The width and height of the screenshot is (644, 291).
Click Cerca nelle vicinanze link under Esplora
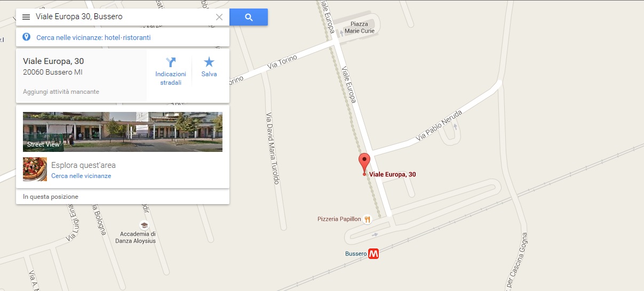click(81, 176)
